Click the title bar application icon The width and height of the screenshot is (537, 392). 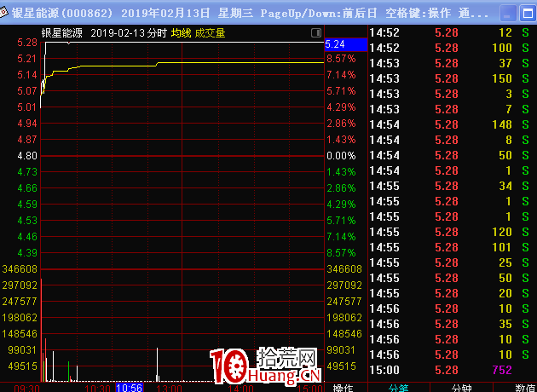[x=3, y=13]
